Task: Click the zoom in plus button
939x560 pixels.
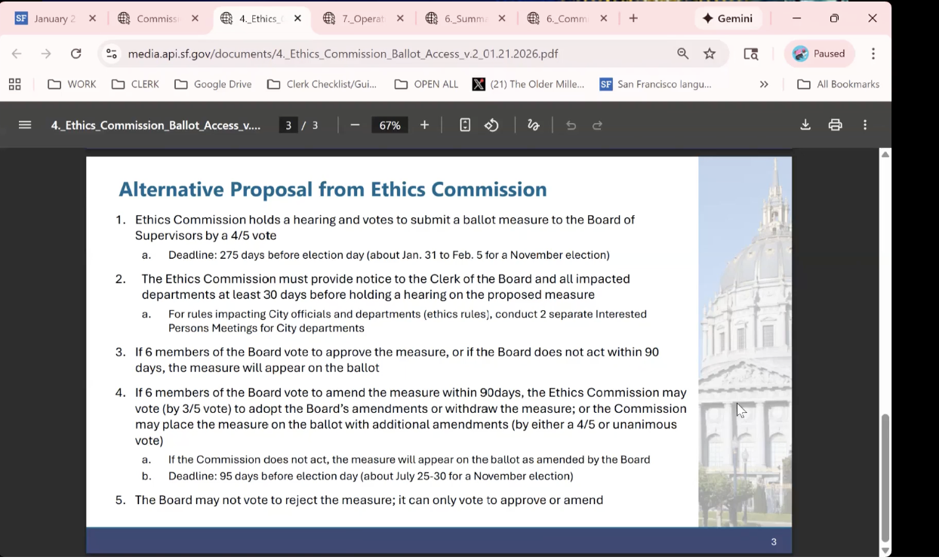Action: tap(424, 125)
